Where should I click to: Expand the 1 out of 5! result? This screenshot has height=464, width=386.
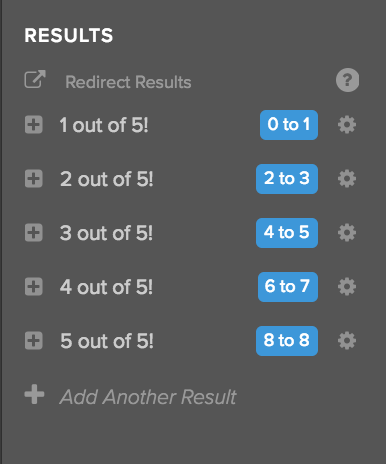tap(34, 125)
